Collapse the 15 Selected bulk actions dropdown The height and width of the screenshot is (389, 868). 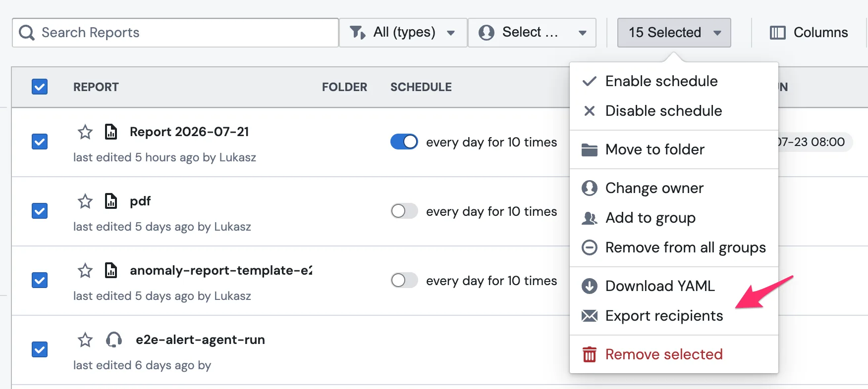(x=674, y=33)
